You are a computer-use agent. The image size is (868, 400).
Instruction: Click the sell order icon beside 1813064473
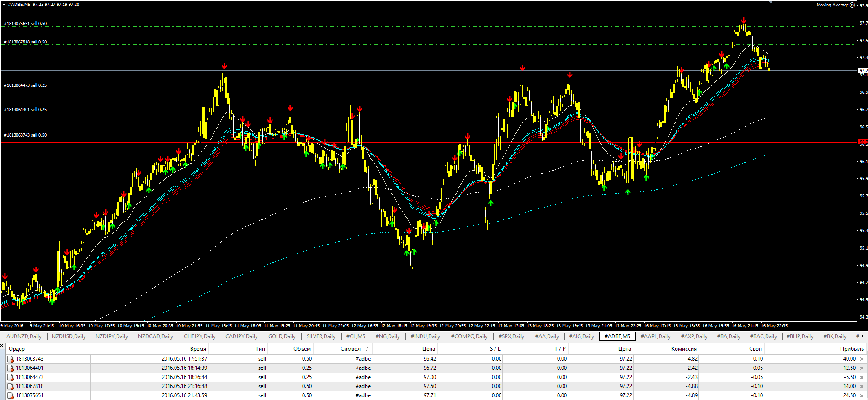pyautogui.click(x=11, y=377)
